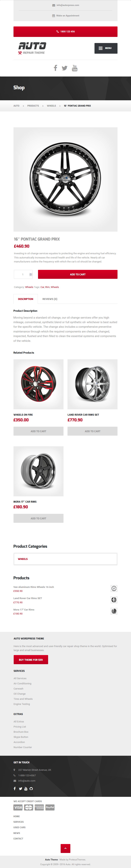131x868 pixels.
Task: Add 16" Pontiac Grand Prix to cart
Action: tap(78, 274)
